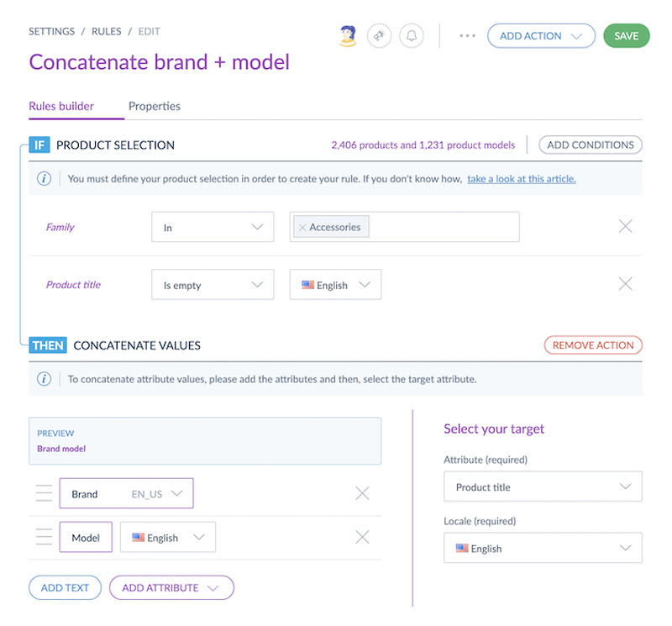Open the target Attribute "Product title" dropdown
Screen dimensions: 672x626
[543, 487]
